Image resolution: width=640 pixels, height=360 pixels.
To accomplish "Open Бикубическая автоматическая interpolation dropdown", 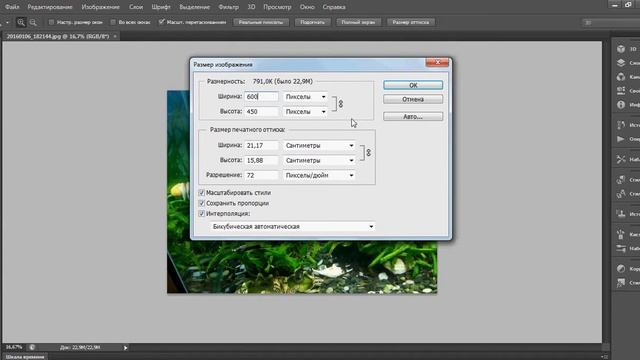I will [x=293, y=227].
